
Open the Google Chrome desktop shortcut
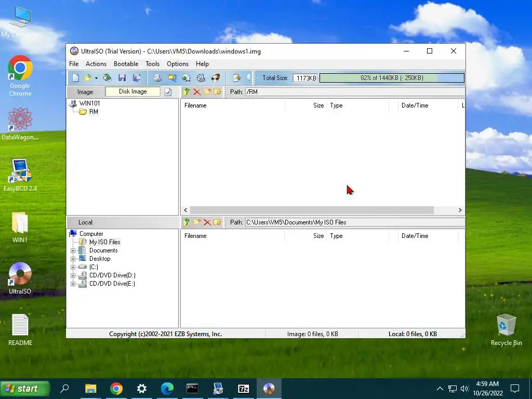(20, 76)
